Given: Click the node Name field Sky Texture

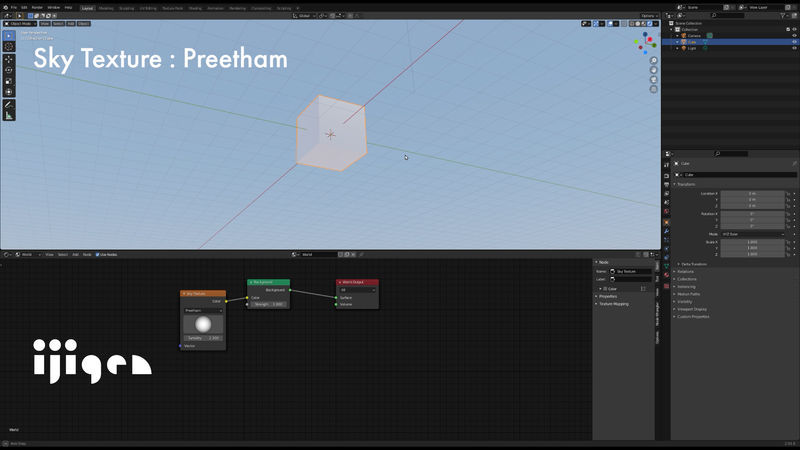Looking at the screenshot, I should (631, 271).
